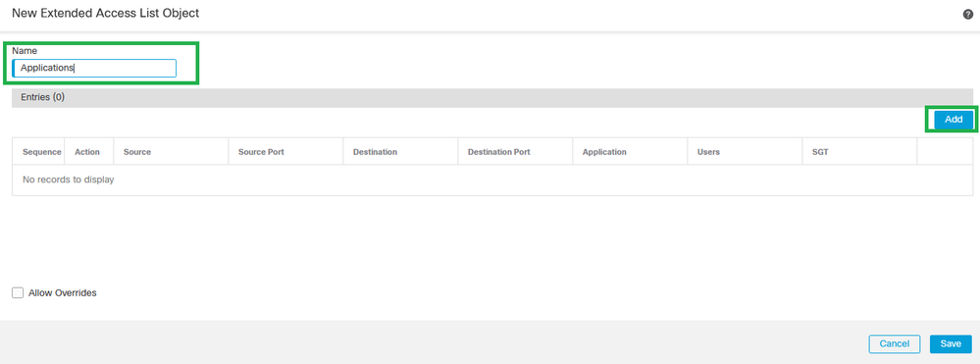Click the 'New Extended Access List Object' title

(106, 13)
